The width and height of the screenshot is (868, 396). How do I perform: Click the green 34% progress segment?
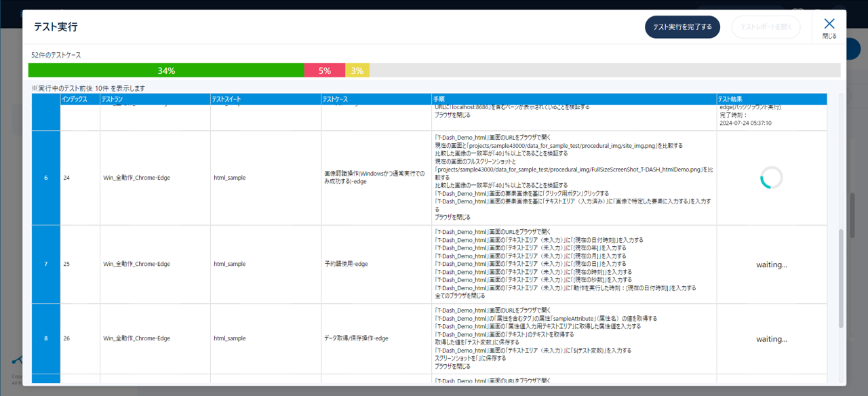tap(166, 71)
